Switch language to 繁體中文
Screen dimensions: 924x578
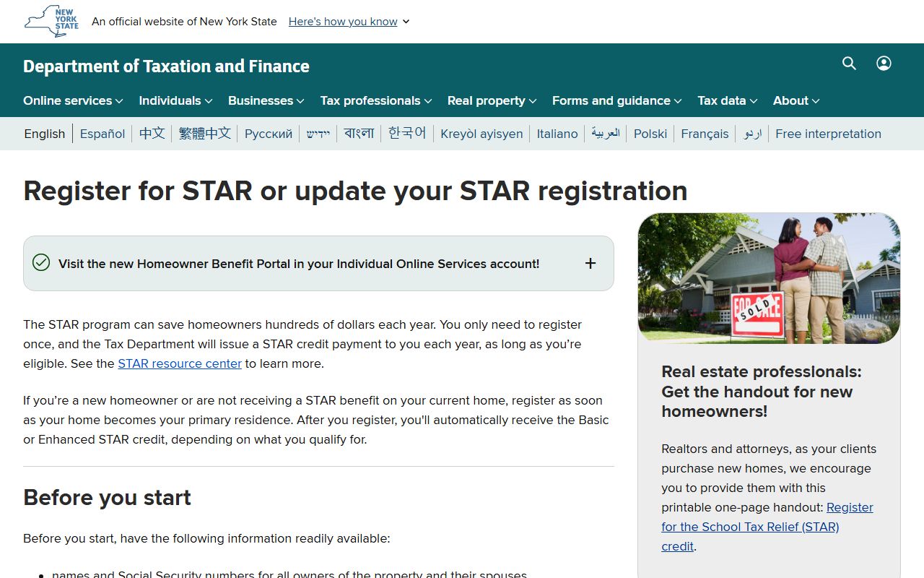point(205,134)
